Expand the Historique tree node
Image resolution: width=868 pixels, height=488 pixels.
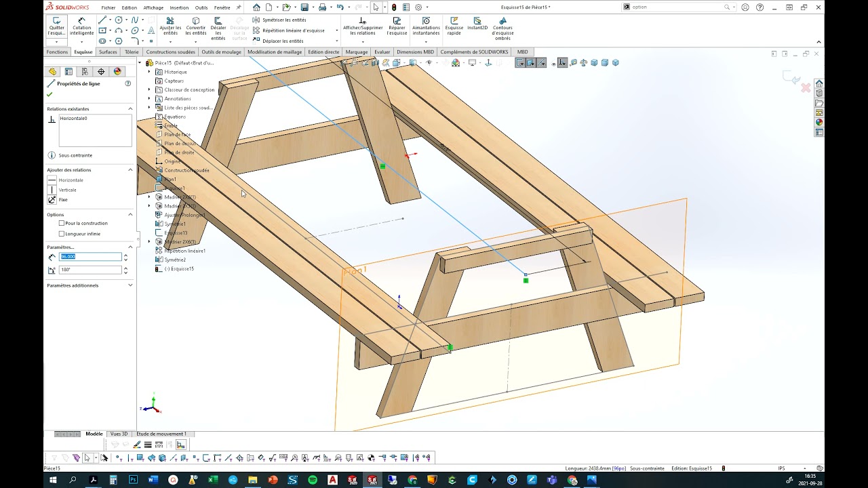pyautogui.click(x=149, y=72)
